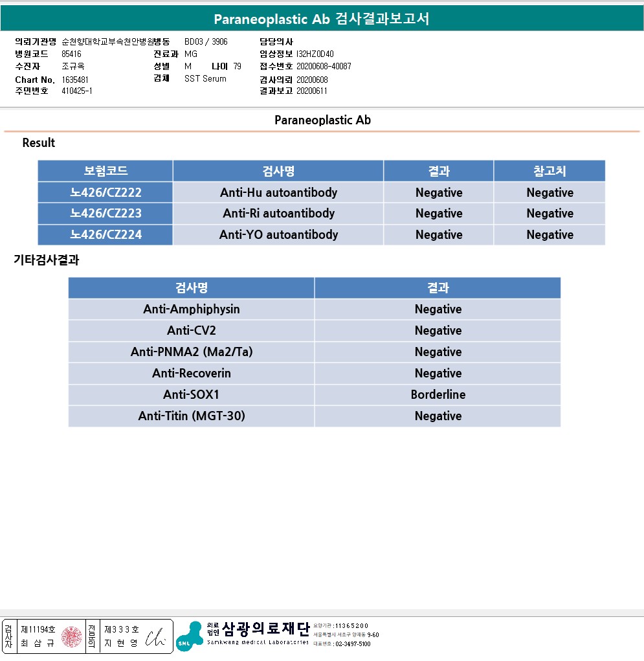Select the Paraneoplastic Ab 검사결과보고서 title banner
This screenshot has width=644, height=661.
(x=322, y=19)
